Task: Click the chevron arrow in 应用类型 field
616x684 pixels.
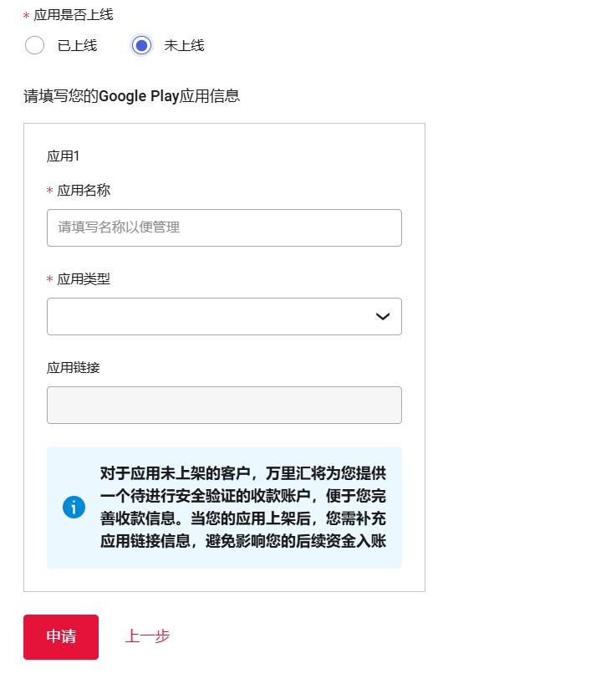Action: coord(383,316)
